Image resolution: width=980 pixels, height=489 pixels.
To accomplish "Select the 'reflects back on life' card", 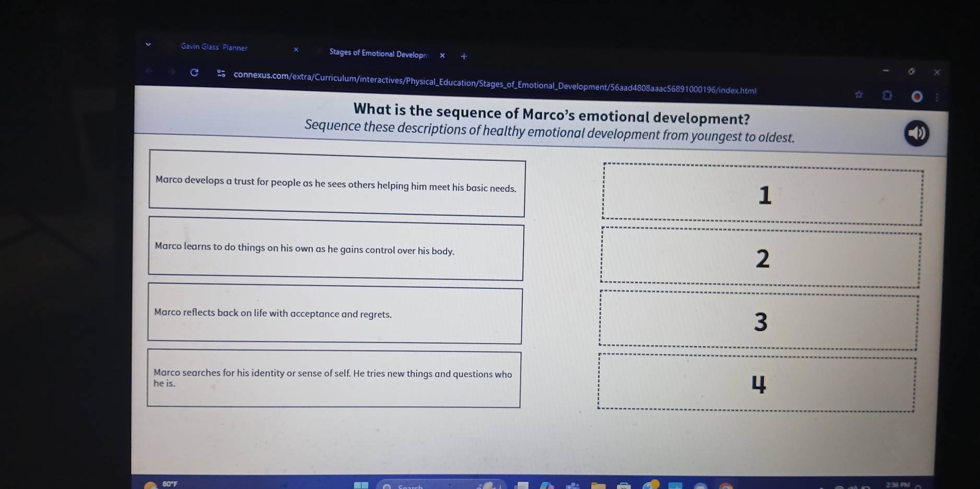I will (x=335, y=313).
